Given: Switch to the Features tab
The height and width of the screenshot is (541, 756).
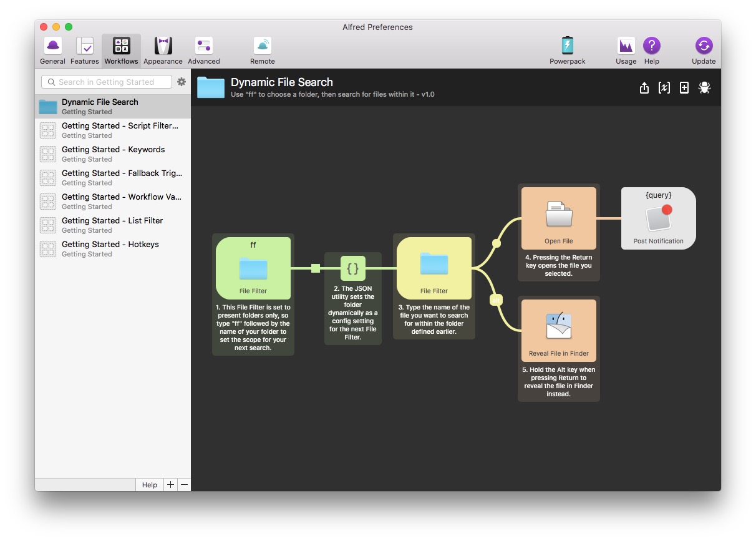Looking at the screenshot, I should pyautogui.click(x=84, y=50).
